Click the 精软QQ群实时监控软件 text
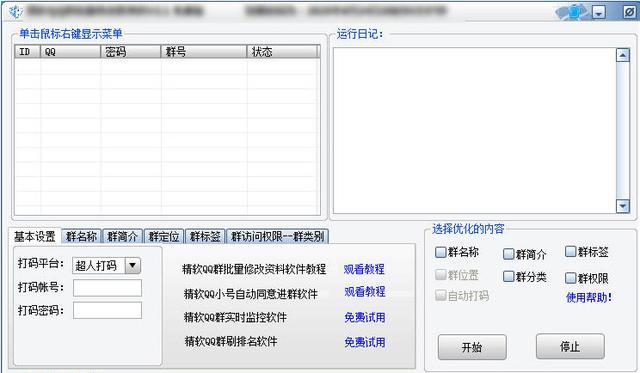 click(x=235, y=317)
